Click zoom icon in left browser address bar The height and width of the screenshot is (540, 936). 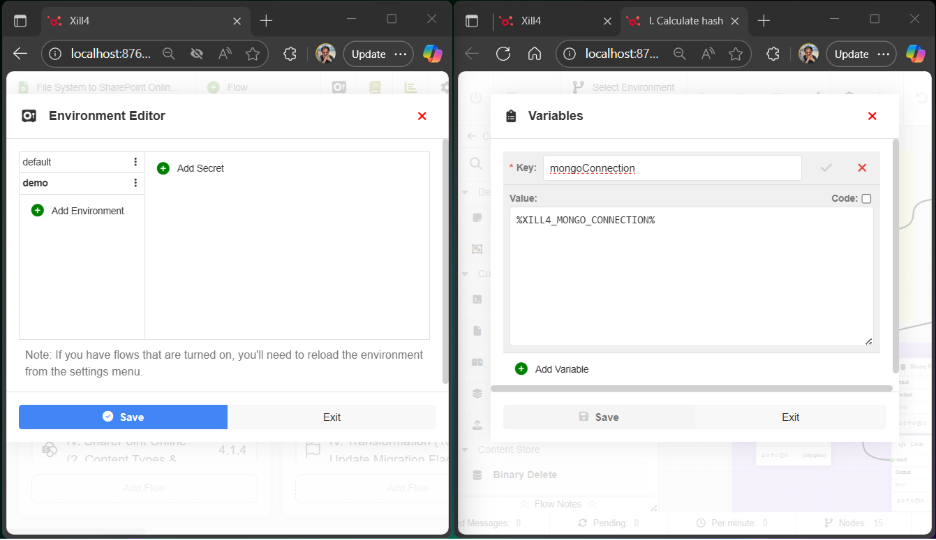tap(169, 54)
